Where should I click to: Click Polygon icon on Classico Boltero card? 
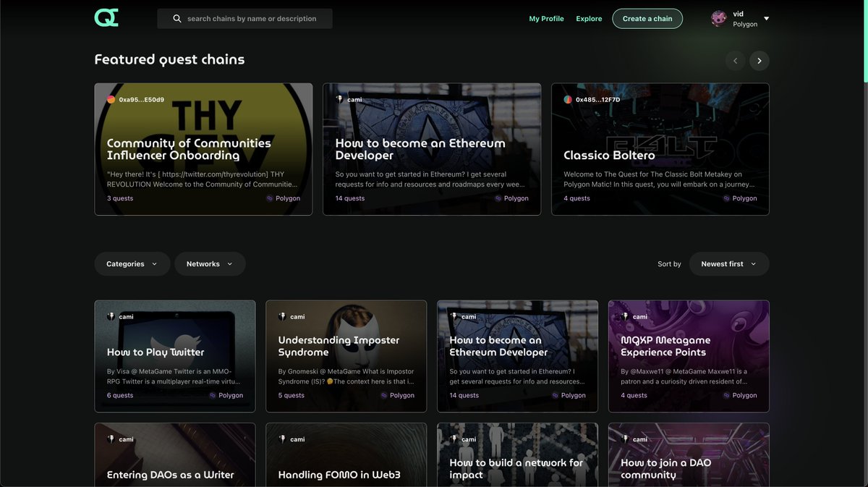(727, 198)
